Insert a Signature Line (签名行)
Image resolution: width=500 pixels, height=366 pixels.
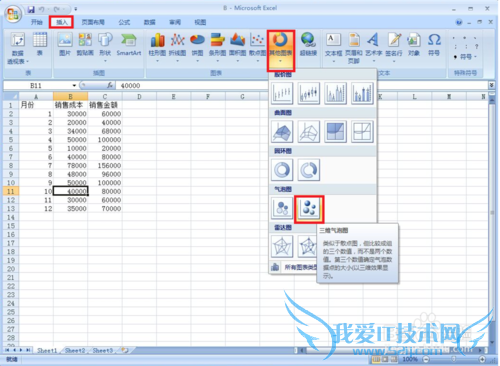[x=394, y=47]
